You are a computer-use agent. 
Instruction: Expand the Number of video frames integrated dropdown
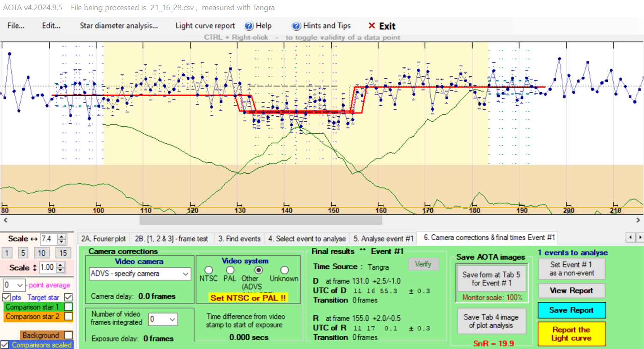[172, 319]
